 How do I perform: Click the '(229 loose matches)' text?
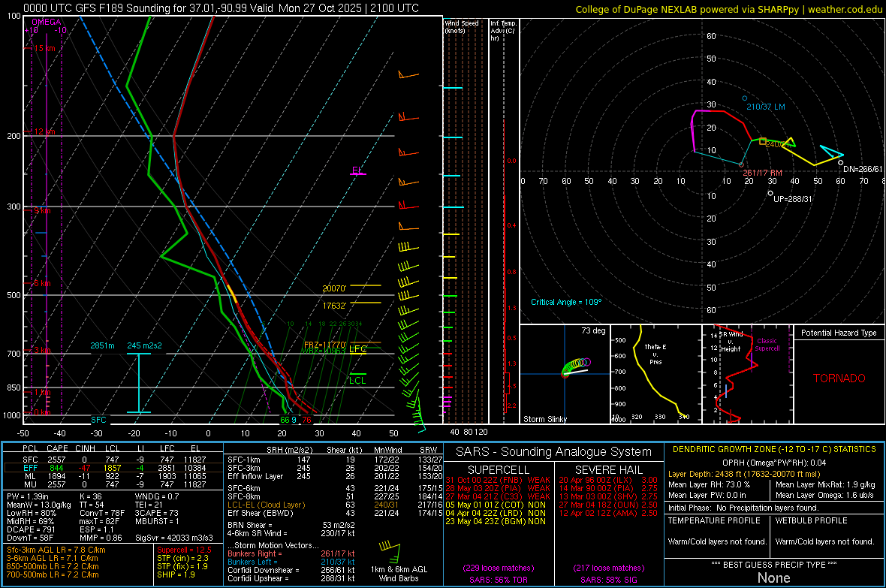point(498,568)
